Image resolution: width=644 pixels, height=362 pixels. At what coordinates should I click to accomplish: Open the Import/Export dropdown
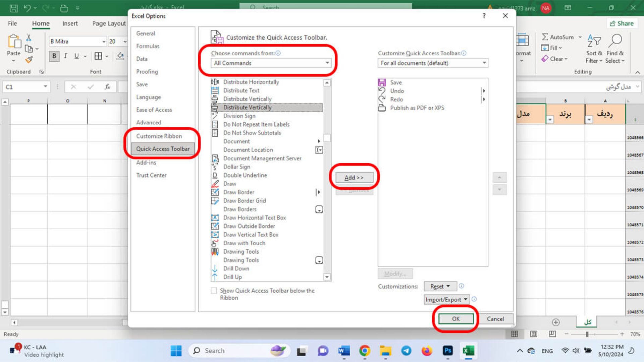(x=447, y=300)
